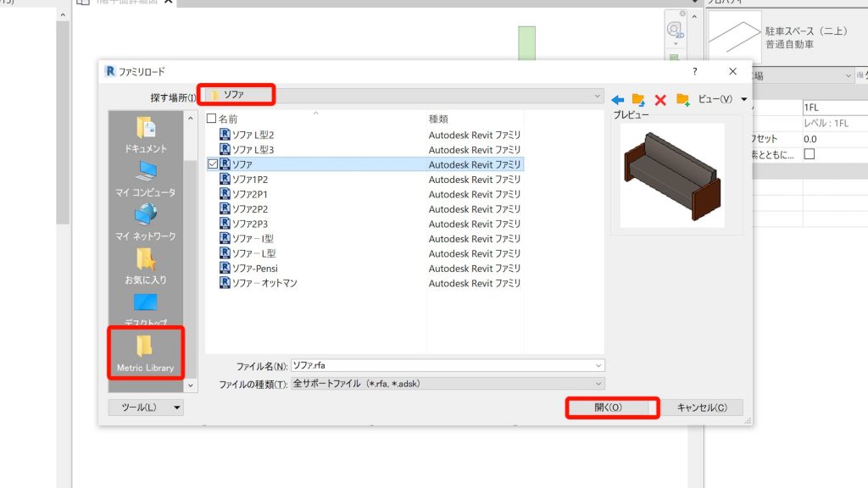868x488 pixels.
Task: Open Metric Library in places sidebar
Action: click(146, 352)
